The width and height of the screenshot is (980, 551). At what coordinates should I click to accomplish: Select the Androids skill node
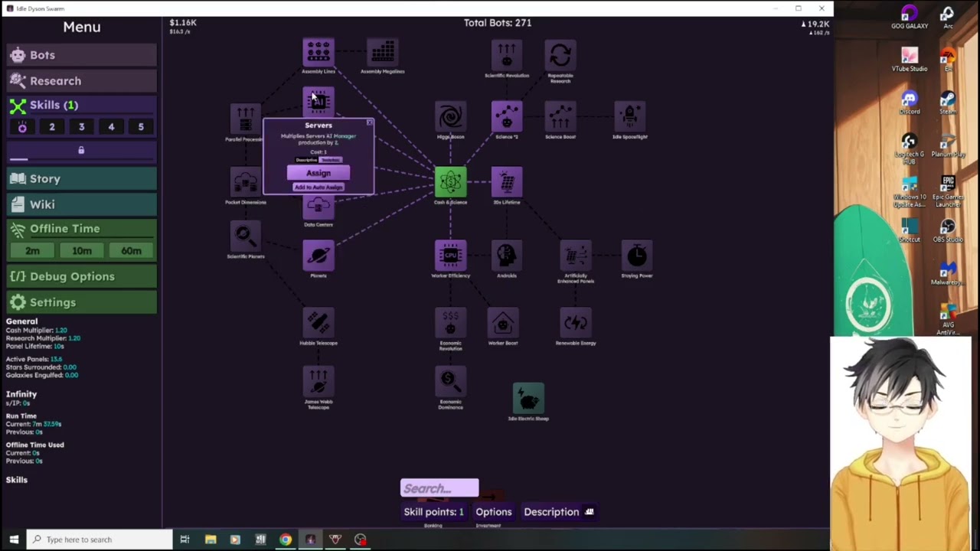506,256
